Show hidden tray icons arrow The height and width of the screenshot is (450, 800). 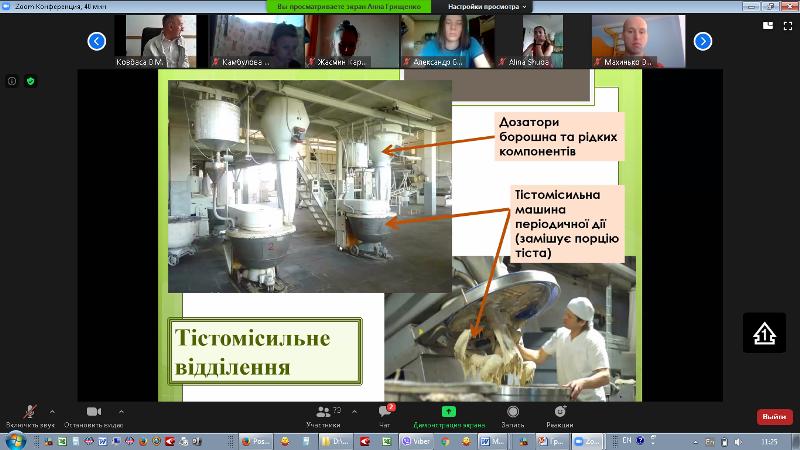[695, 442]
